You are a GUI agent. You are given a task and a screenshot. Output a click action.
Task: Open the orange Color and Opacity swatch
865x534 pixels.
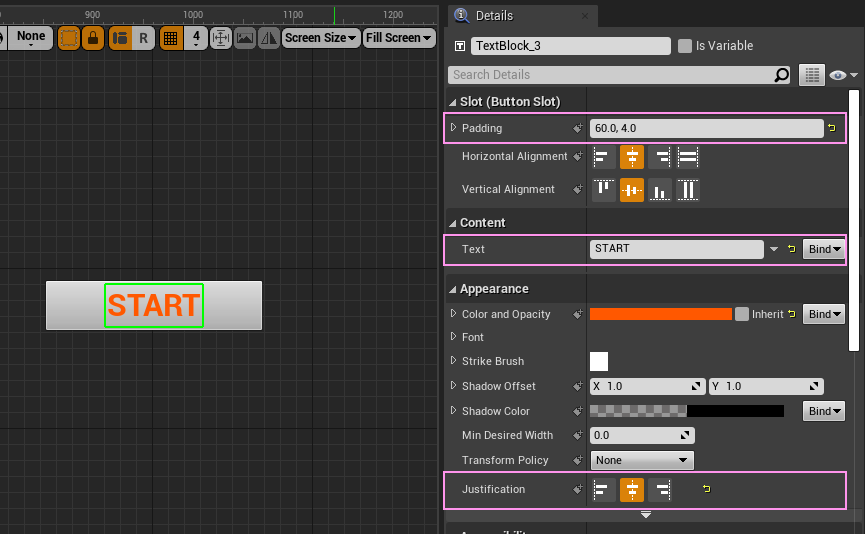660,314
